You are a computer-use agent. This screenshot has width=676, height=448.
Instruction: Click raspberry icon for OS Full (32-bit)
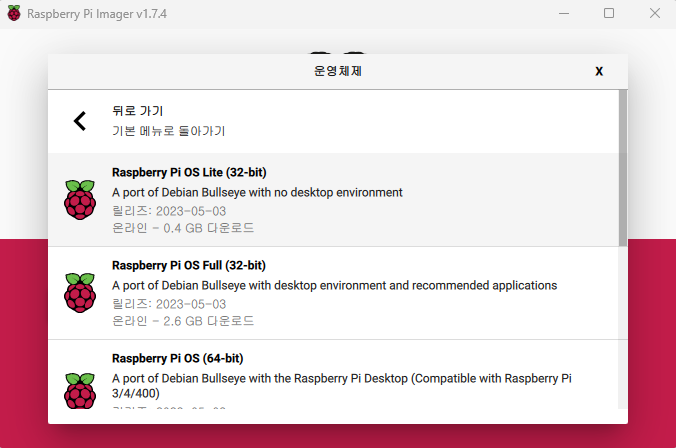[80, 293]
